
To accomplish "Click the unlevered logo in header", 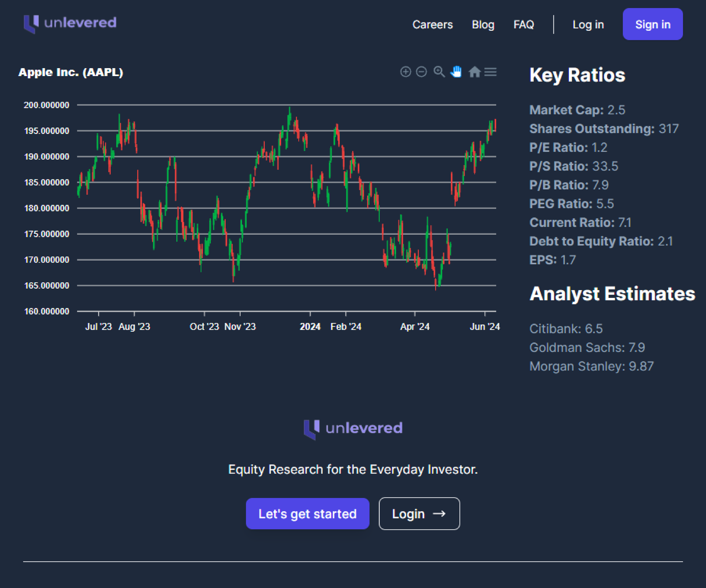I will click(70, 24).
